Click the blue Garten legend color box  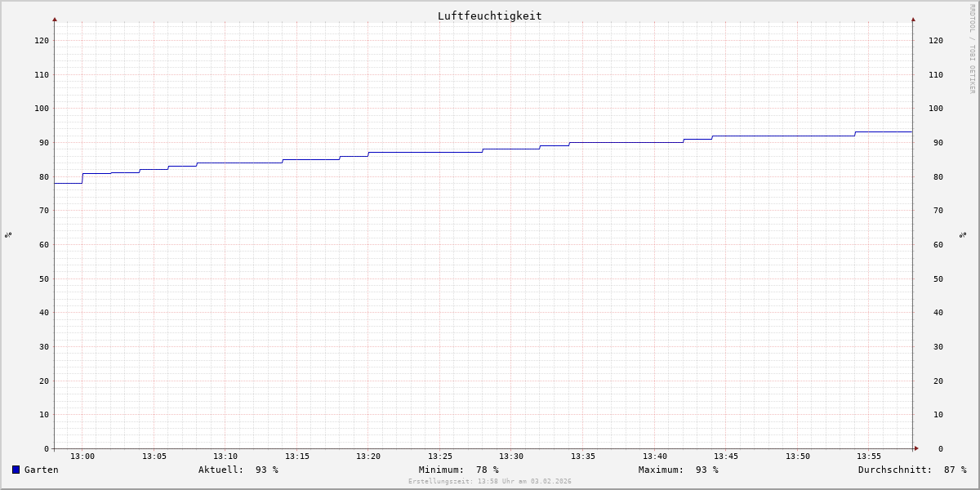click(x=16, y=470)
